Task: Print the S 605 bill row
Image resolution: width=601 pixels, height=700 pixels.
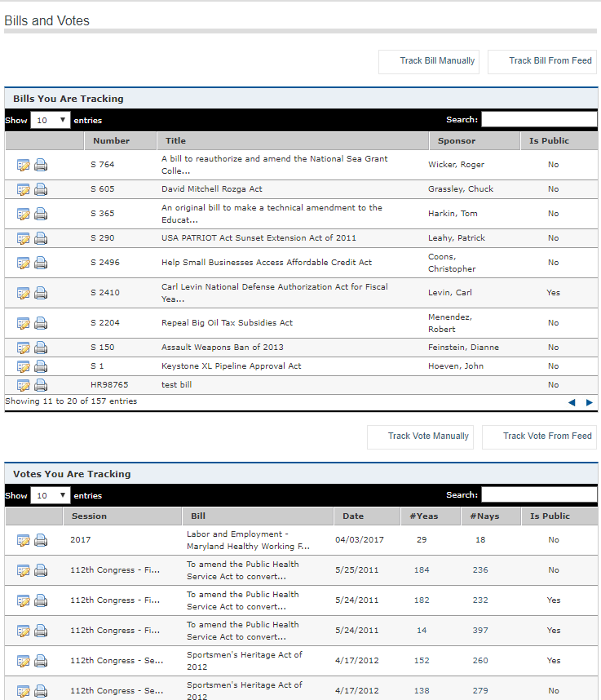Action: (41, 190)
